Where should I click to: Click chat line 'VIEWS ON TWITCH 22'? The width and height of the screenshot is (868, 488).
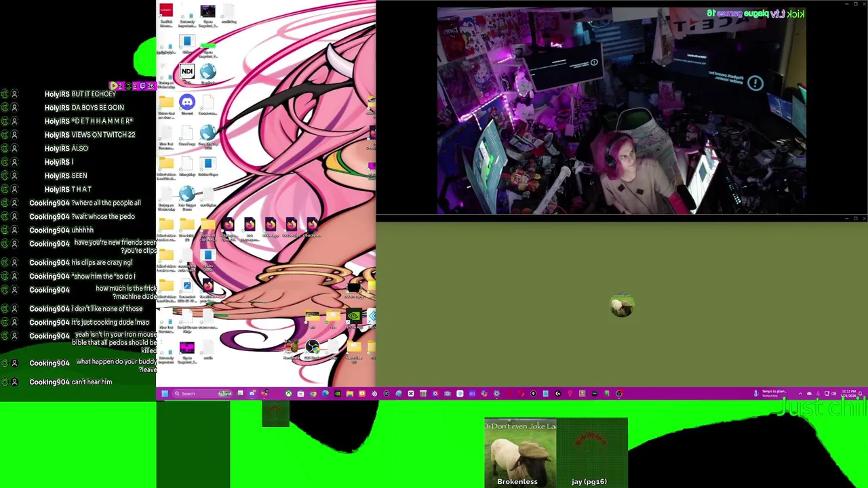point(103,135)
